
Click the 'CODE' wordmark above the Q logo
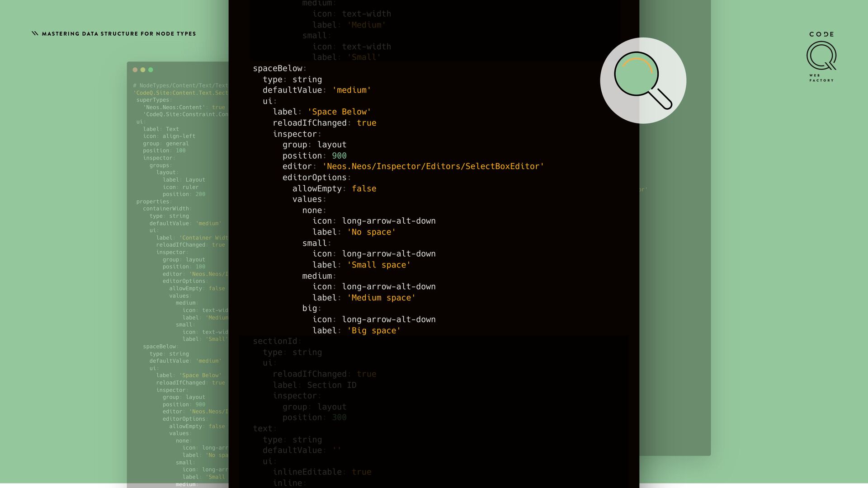[x=821, y=34]
